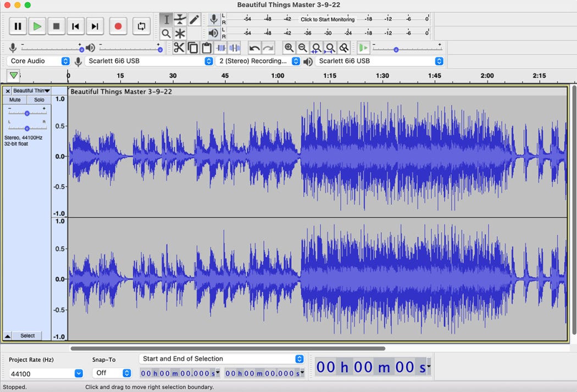
Task: Click the Zoom In magnifier icon
Action: [x=290, y=48]
